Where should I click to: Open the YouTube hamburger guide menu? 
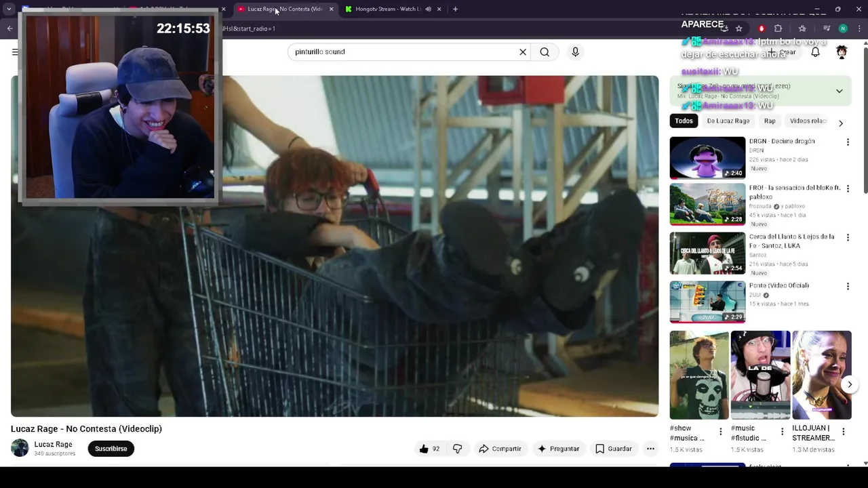point(15,52)
